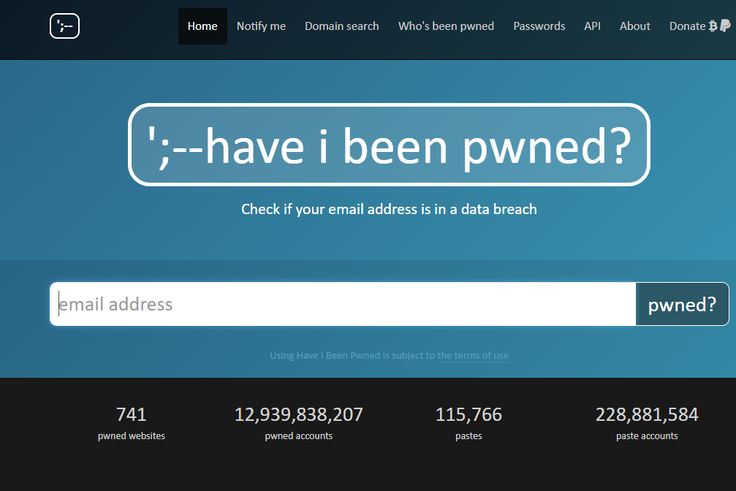The width and height of the screenshot is (736, 491).
Task: Focus the email address input field
Action: click(343, 304)
